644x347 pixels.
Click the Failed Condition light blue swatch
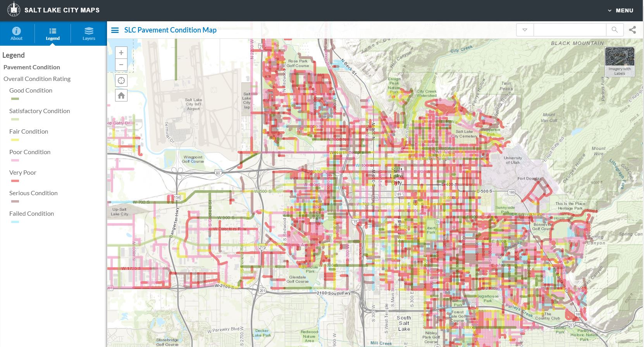[15, 222]
